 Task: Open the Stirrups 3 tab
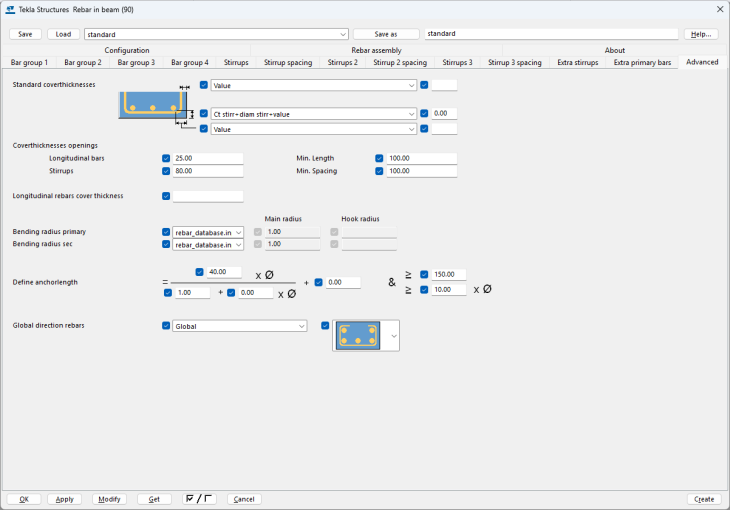pos(457,62)
